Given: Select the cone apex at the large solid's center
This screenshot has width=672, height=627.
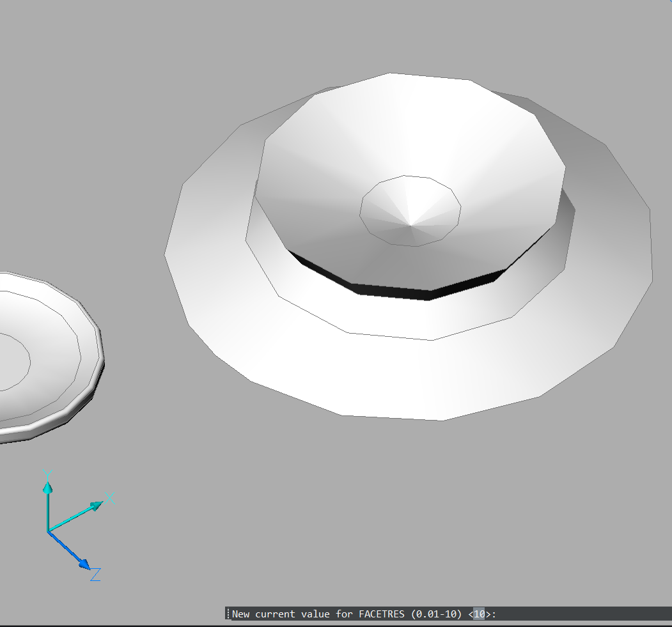Looking at the screenshot, I should 410,226.
